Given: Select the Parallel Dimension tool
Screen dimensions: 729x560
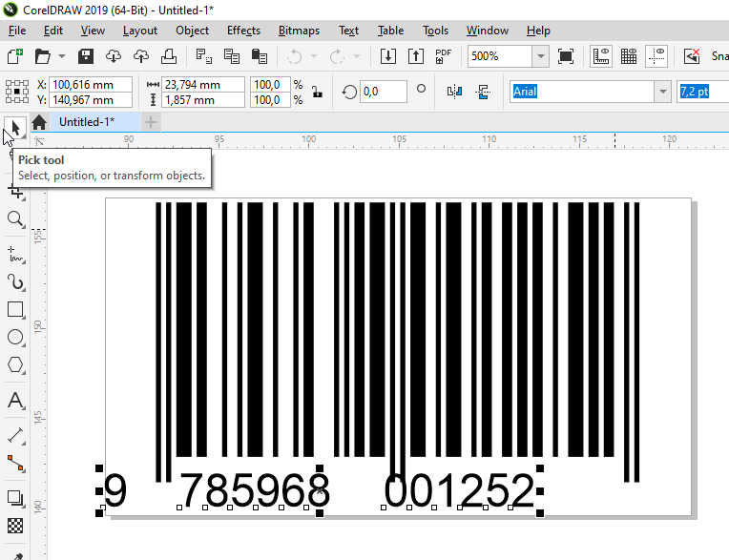Looking at the screenshot, I should pos(15,435).
